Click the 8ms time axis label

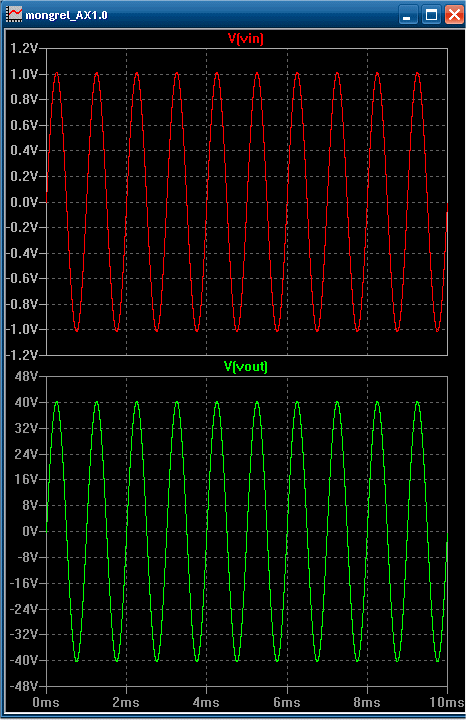click(367, 702)
